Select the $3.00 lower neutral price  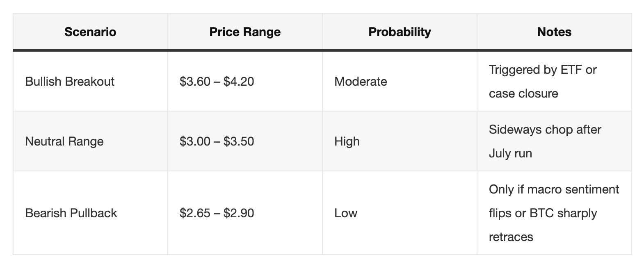coord(195,141)
